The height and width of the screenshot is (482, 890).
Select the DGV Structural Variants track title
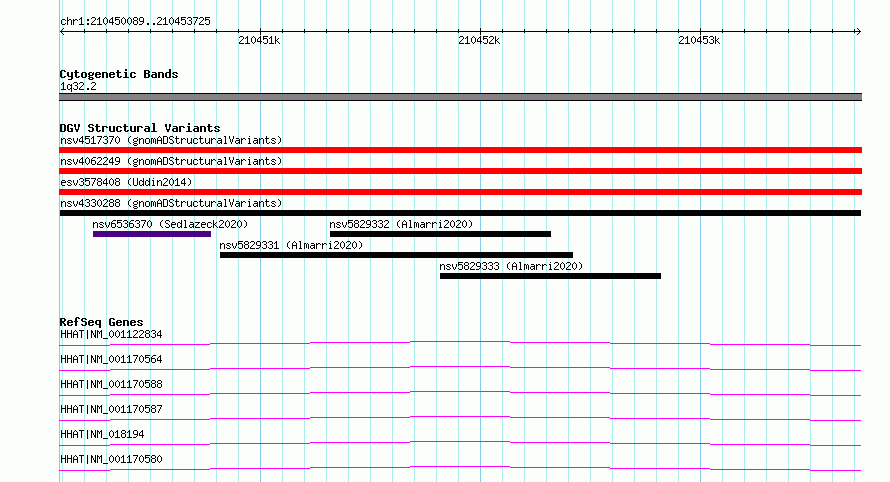coord(140,128)
